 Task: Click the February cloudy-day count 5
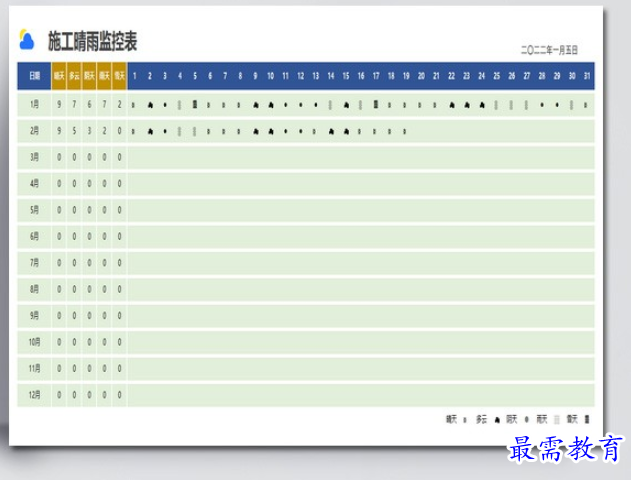tap(74, 131)
